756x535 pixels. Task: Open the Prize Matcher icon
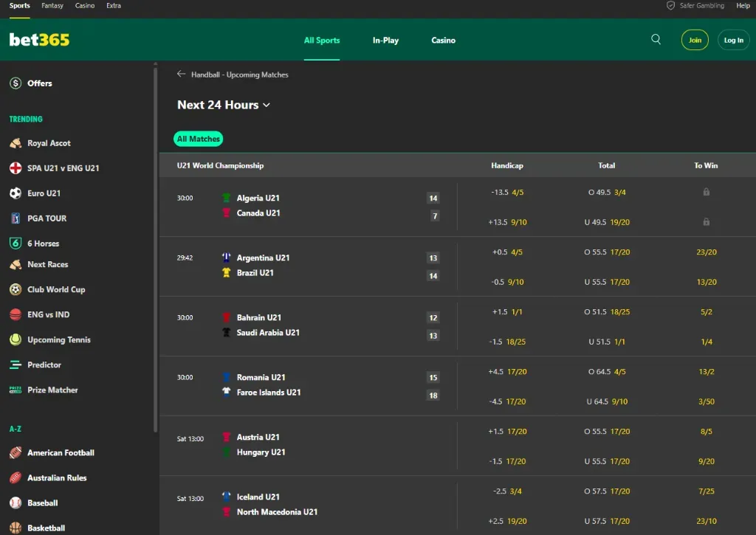[x=16, y=390]
